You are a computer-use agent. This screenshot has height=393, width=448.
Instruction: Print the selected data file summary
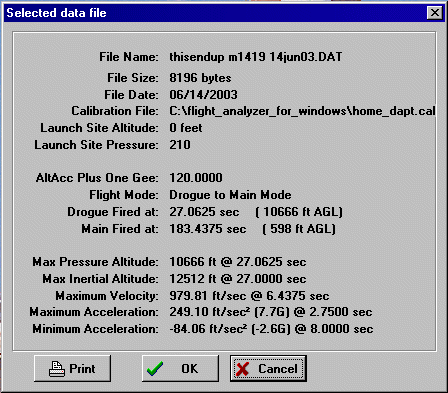click(x=72, y=368)
